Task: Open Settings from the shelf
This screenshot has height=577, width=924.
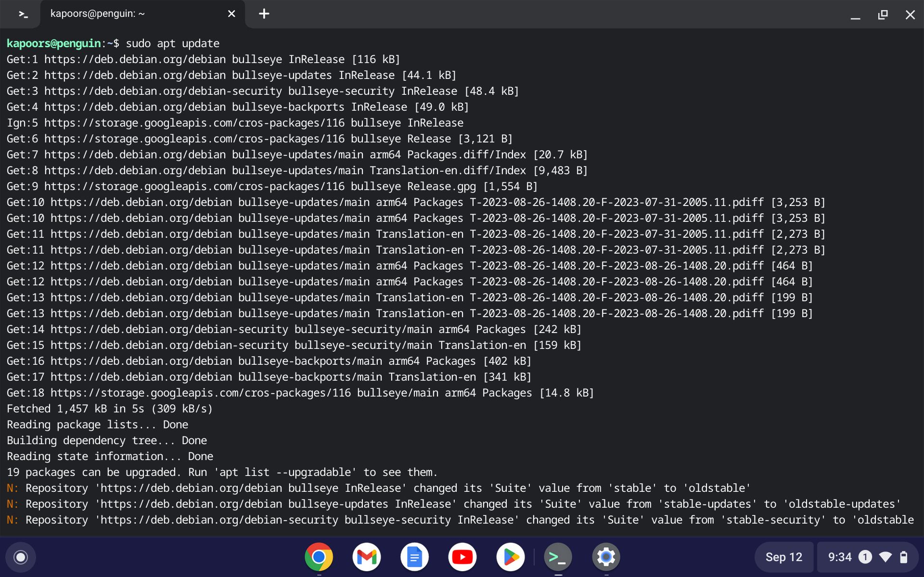Action: pos(606,557)
